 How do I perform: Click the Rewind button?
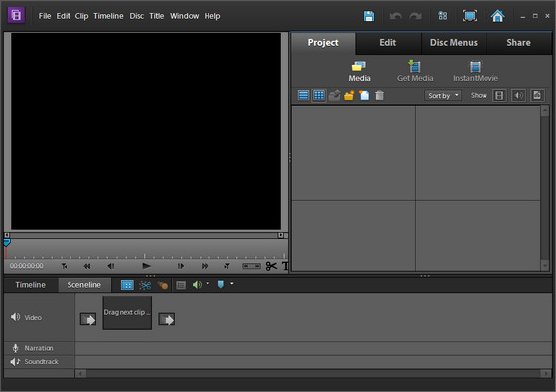click(x=87, y=266)
